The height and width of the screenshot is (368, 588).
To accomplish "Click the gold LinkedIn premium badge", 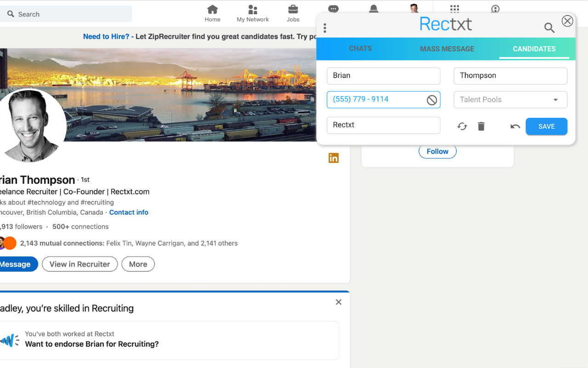I will [x=334, y=158].
